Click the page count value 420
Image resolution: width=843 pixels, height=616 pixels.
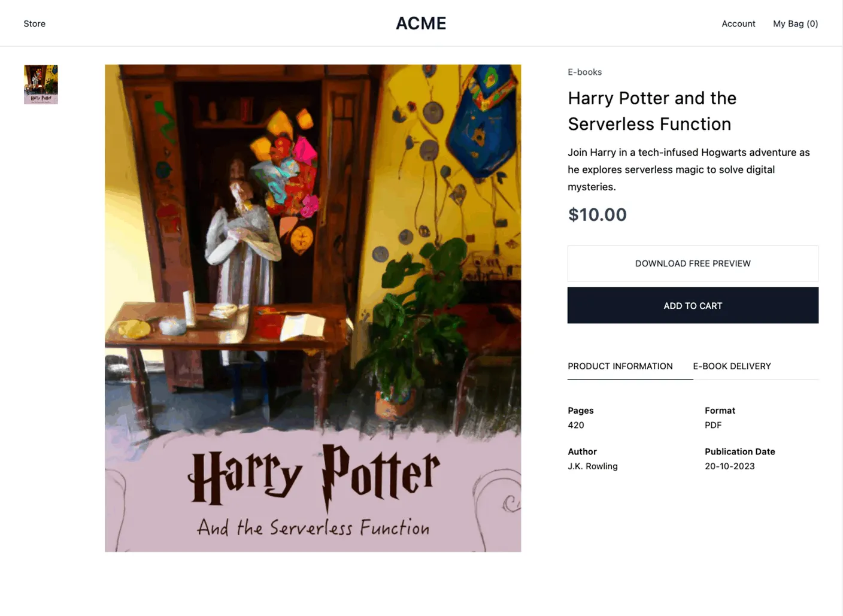click(x=575, y=425)
